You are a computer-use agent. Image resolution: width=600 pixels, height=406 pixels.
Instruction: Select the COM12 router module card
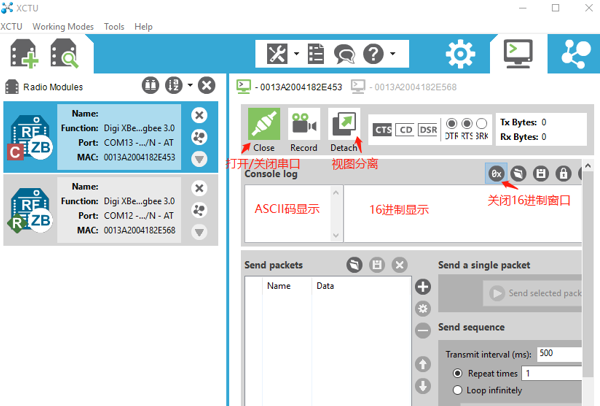[111, 210]
